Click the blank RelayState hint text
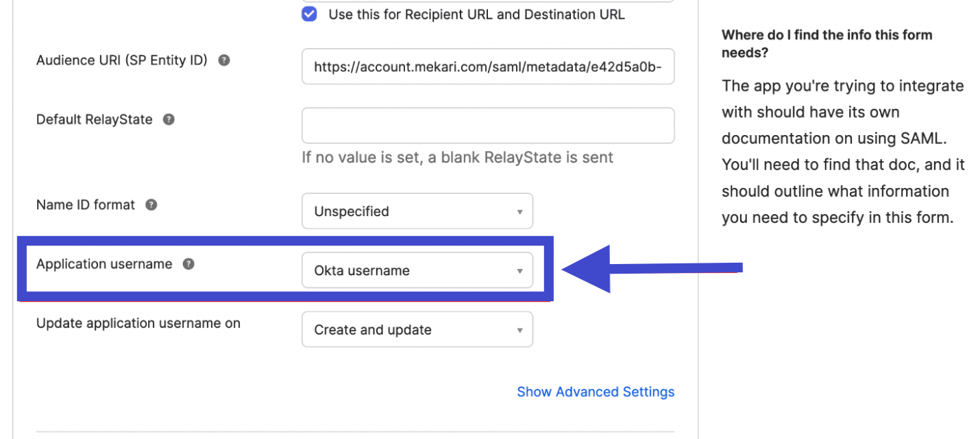 (x=457, y=158)
